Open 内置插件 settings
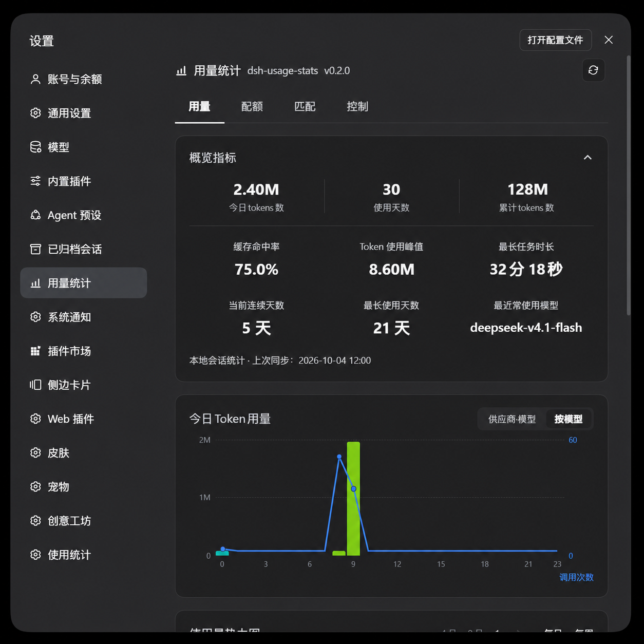This screenshot has width=644, height=644. 84,181
